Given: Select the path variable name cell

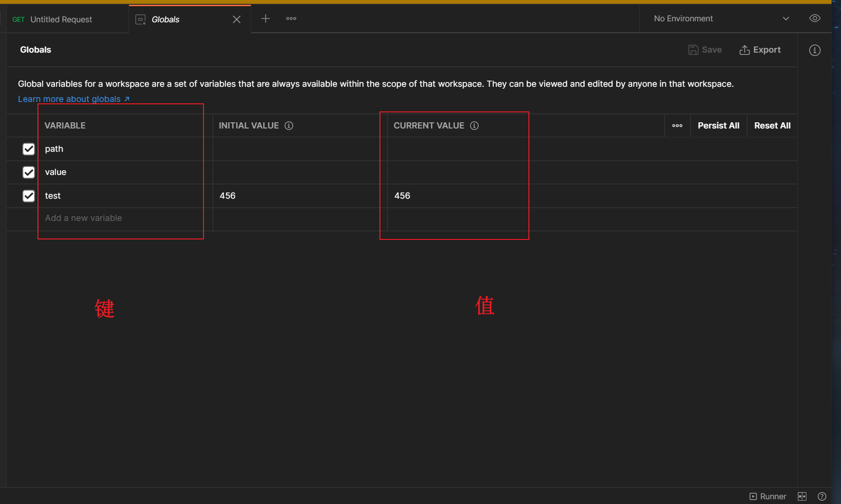Looking at the screenshot, I should click(125, 149).
